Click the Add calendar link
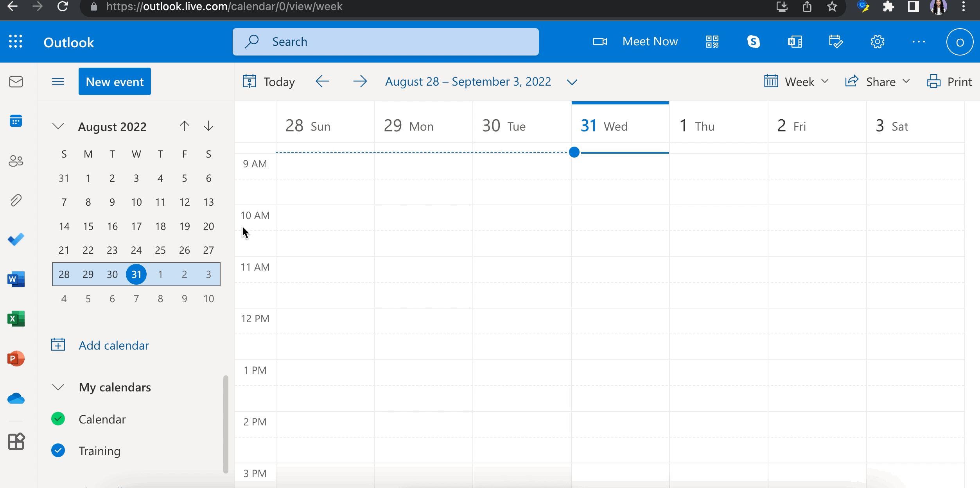 [x=113, y=345]
